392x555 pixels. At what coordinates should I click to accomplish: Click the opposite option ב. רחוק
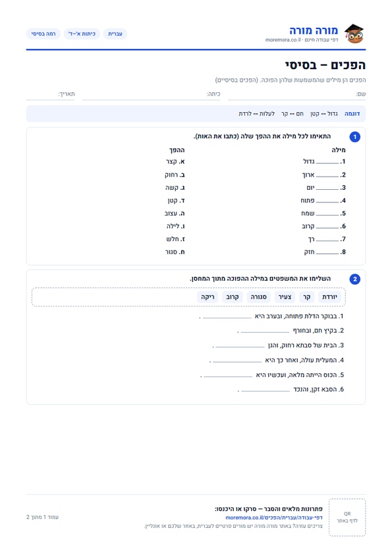point(175,175)
